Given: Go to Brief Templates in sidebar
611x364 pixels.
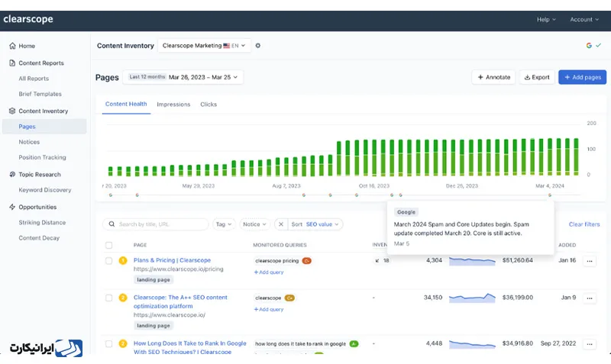Looking at the screenshot, I should click(x=40, y=94).
